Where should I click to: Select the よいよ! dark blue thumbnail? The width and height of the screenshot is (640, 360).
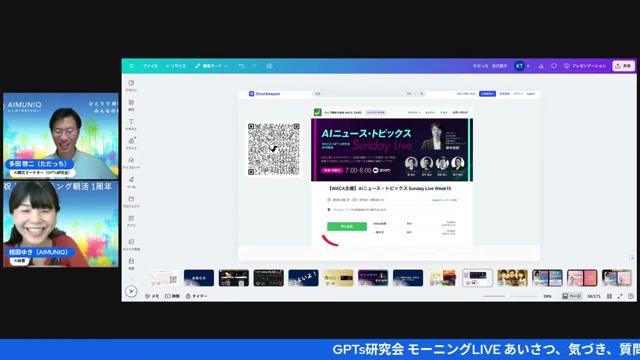click(303, 278)
